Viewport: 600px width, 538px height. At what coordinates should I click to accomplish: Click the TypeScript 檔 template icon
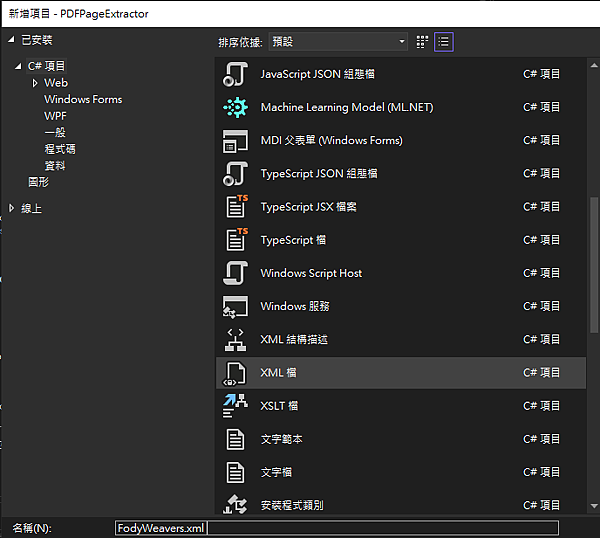coord(236,240)
